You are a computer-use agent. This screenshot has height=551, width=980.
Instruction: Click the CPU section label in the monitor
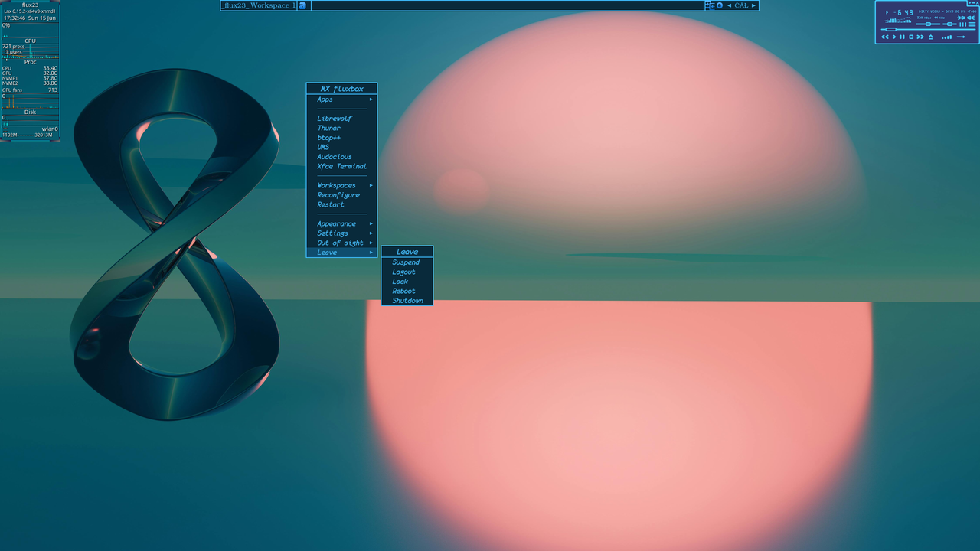30,41
